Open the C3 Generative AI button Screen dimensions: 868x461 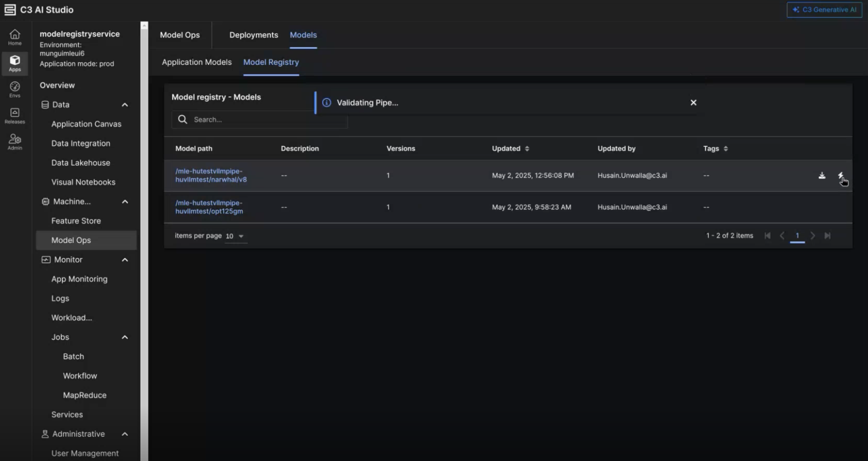point(824,10)
